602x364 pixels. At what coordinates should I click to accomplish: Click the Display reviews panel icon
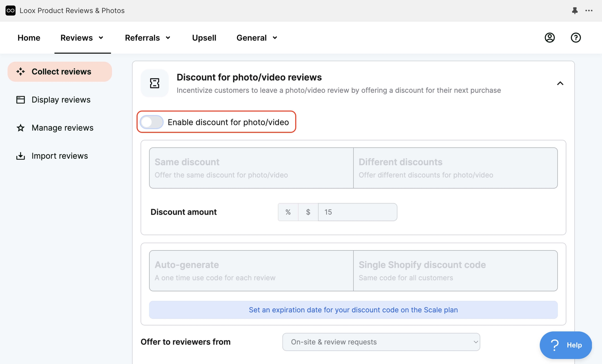tap(20, 99)
